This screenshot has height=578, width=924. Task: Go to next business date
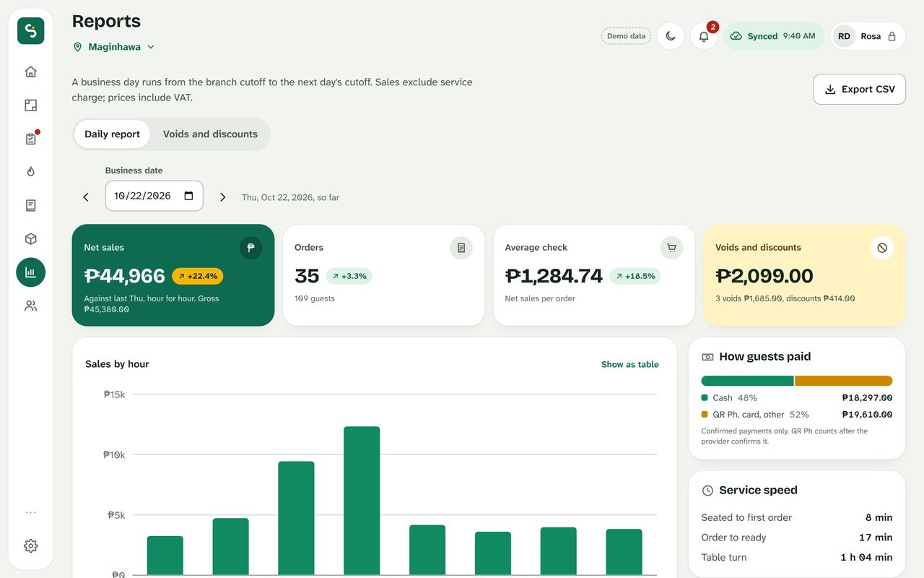click(222, 197)
